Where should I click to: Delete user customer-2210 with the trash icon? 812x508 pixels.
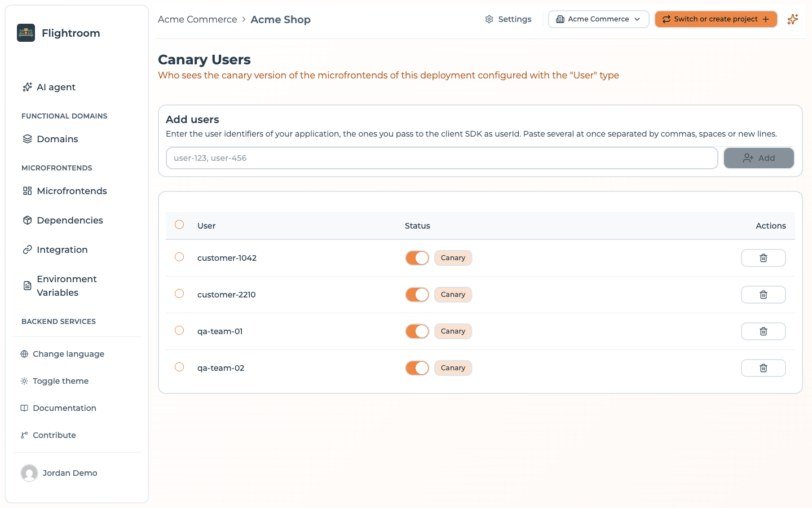(x=764, y=295)
